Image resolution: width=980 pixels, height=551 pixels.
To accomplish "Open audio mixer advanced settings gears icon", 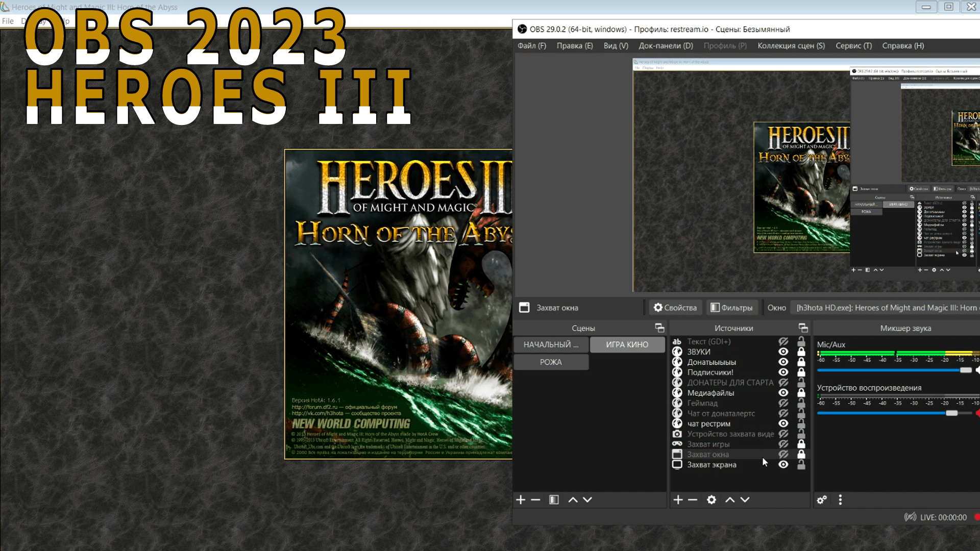I will click(822, 500).
